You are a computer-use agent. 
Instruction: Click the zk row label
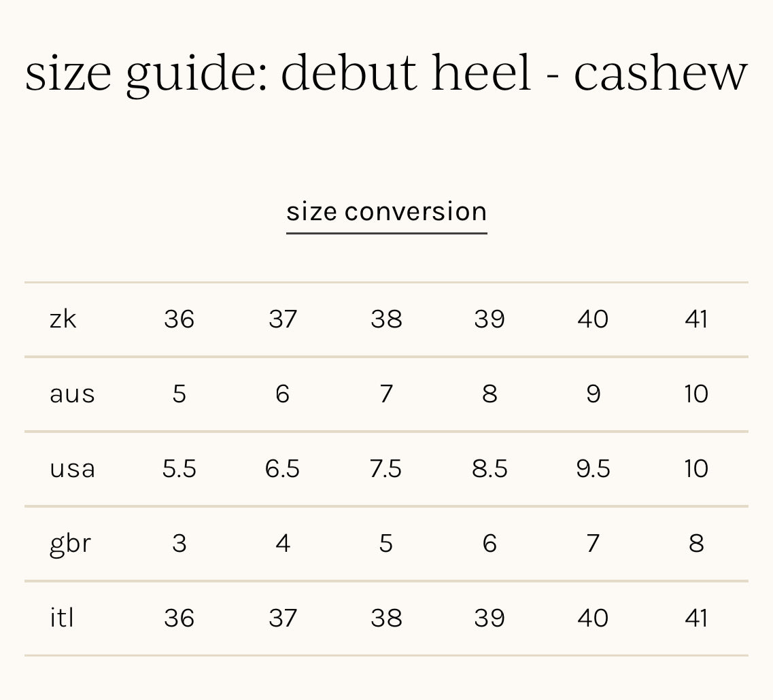tap(63, 319)
